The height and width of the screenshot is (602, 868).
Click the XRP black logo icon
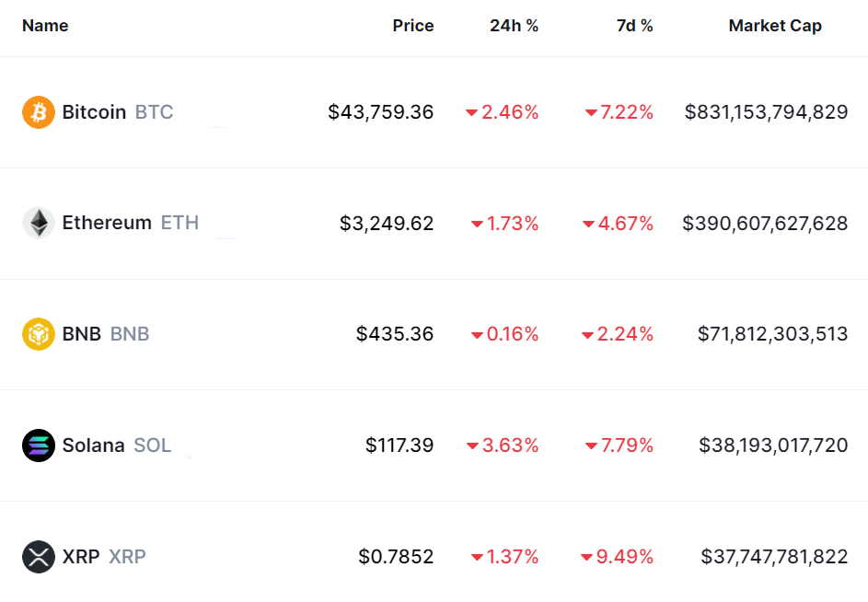pyautogui.click(x=39, y=557)
